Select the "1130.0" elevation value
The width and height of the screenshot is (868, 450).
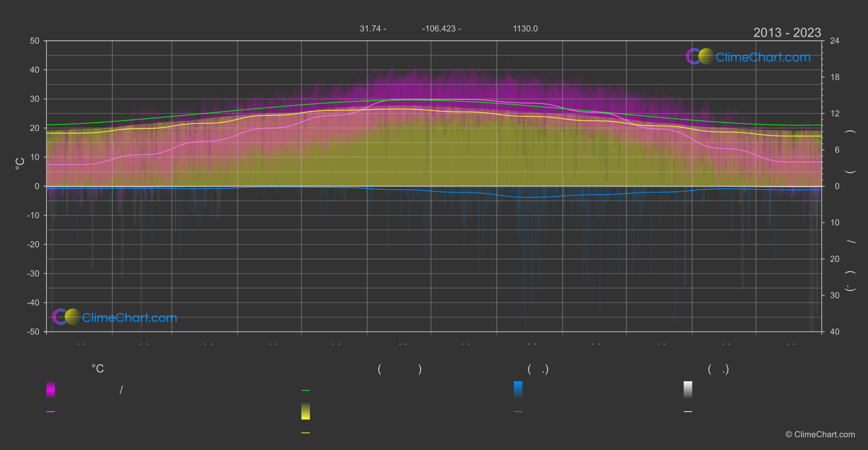point(525,28)
